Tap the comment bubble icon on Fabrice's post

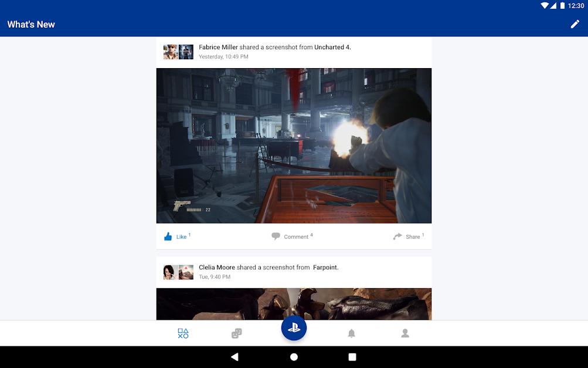pos(276,236)
